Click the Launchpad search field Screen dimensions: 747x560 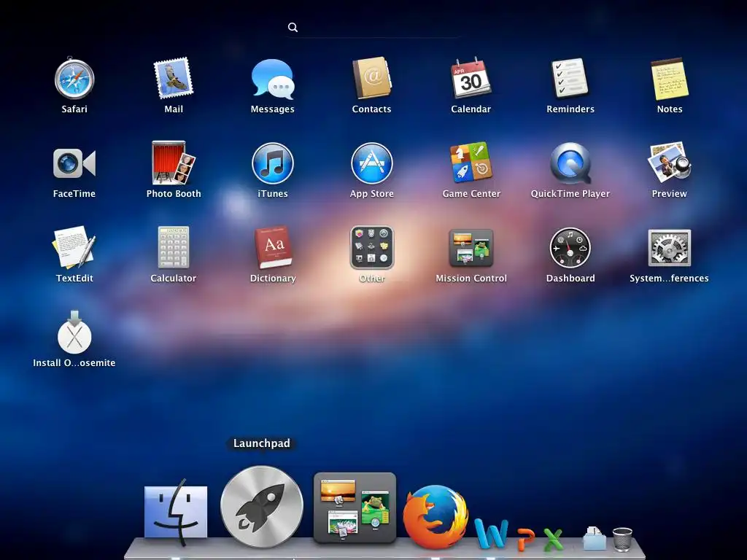click(374, 28)
